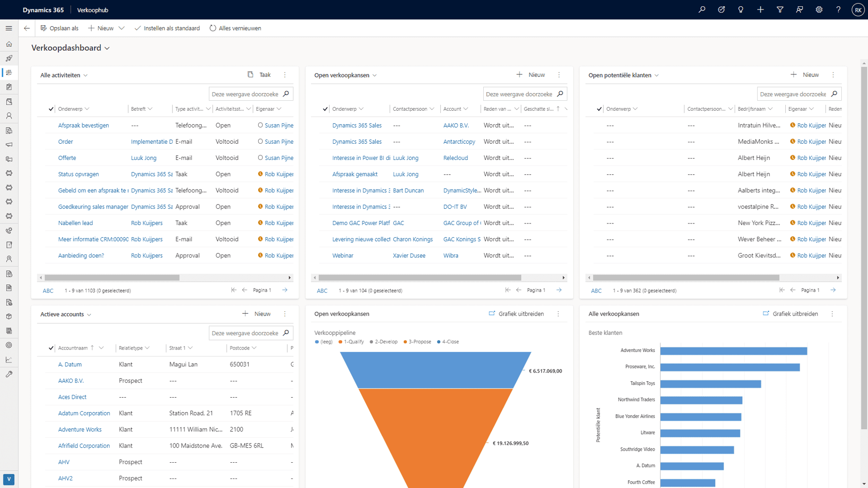Open the Open verkoopkansen view selector
Screen dimensions: 868x488
(375, 75)
